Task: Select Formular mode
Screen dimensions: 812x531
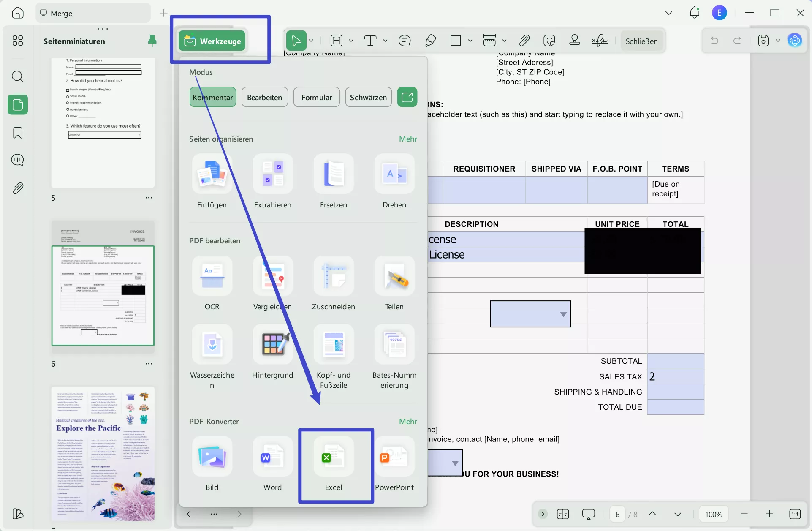Action: tap(316, 97)
